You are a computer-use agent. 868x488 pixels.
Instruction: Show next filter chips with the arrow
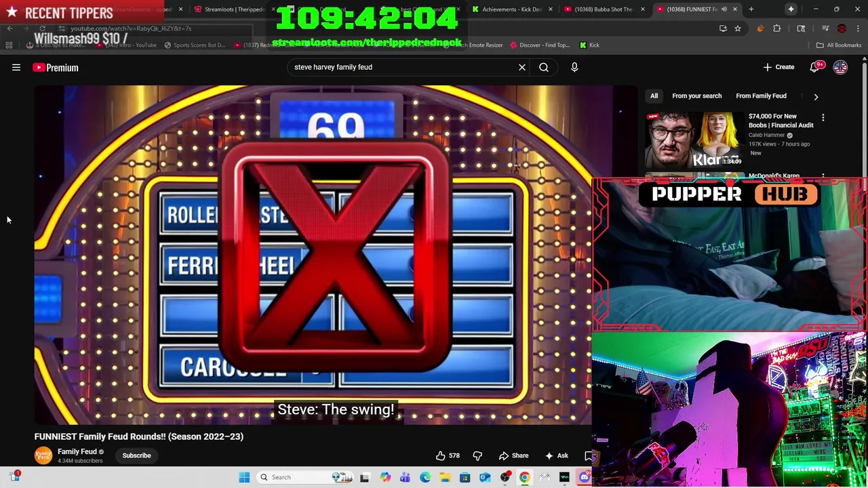(816, 96)
